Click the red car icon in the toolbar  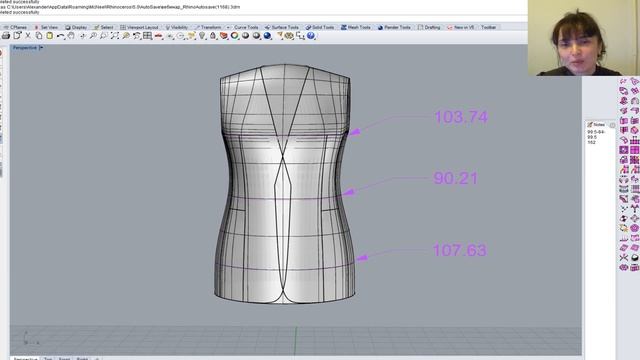(158, 36)
